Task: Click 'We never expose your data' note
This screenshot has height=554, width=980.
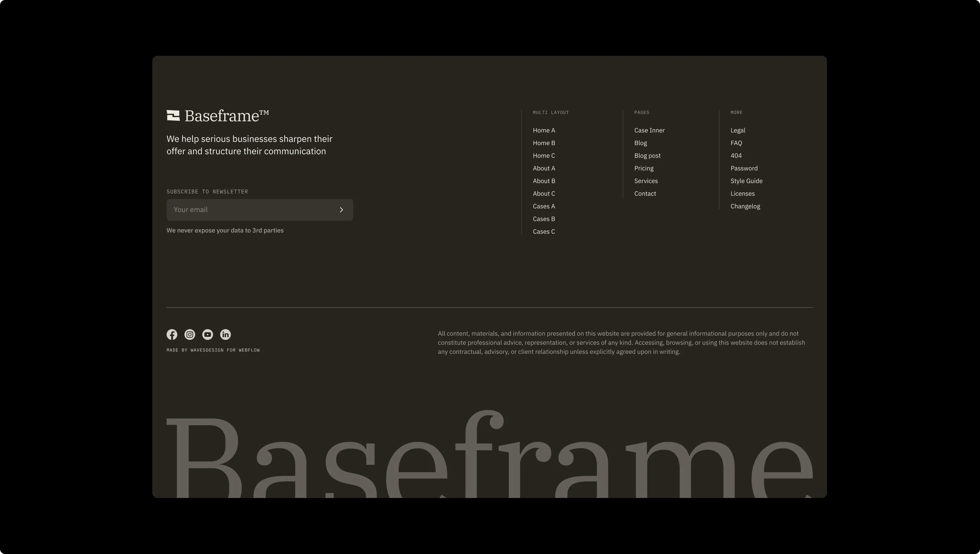Action: coord(225,230)
